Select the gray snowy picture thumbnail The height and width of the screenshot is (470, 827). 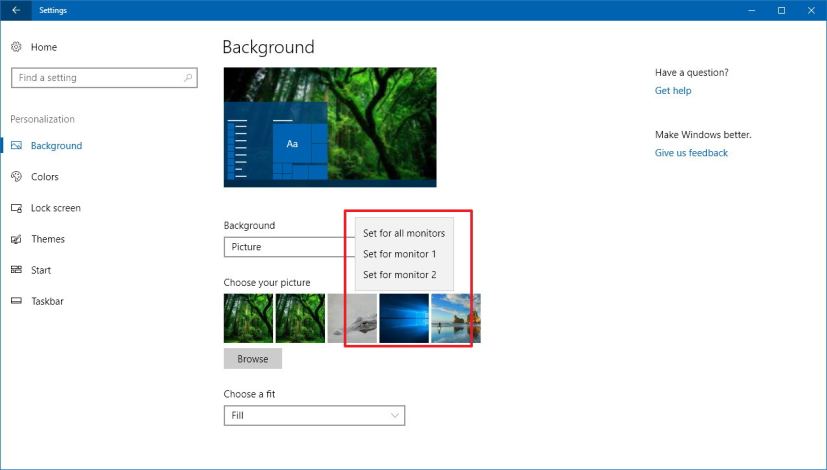click(352, 318)
